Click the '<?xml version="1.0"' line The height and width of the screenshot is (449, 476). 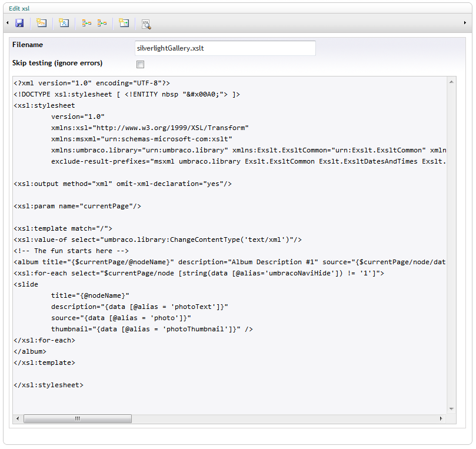(92, 83)
